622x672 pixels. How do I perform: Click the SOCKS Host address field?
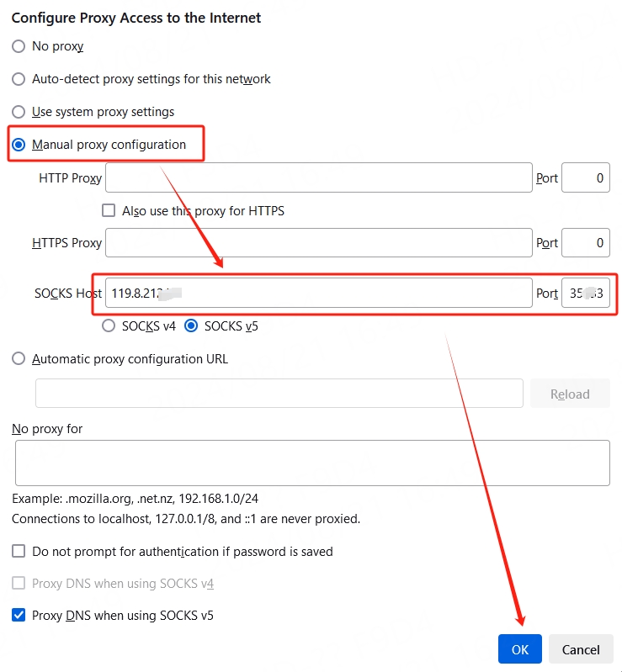tap(318, 294)
